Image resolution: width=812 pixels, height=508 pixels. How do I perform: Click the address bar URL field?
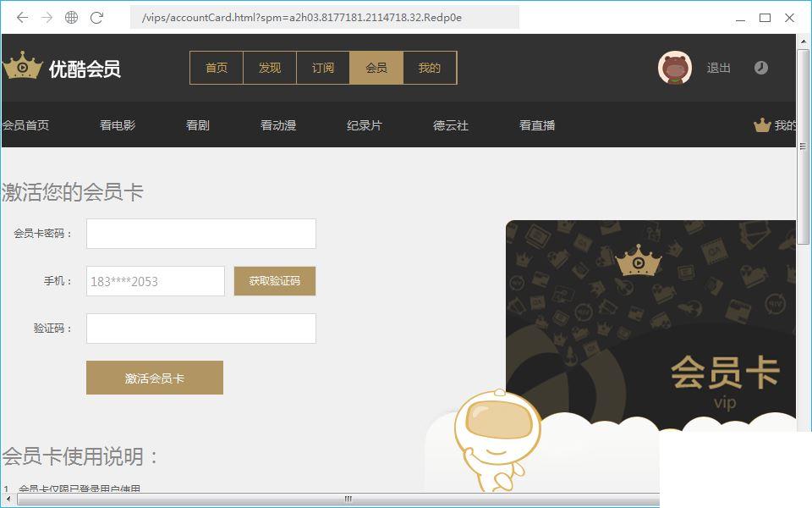pos(325,18)
